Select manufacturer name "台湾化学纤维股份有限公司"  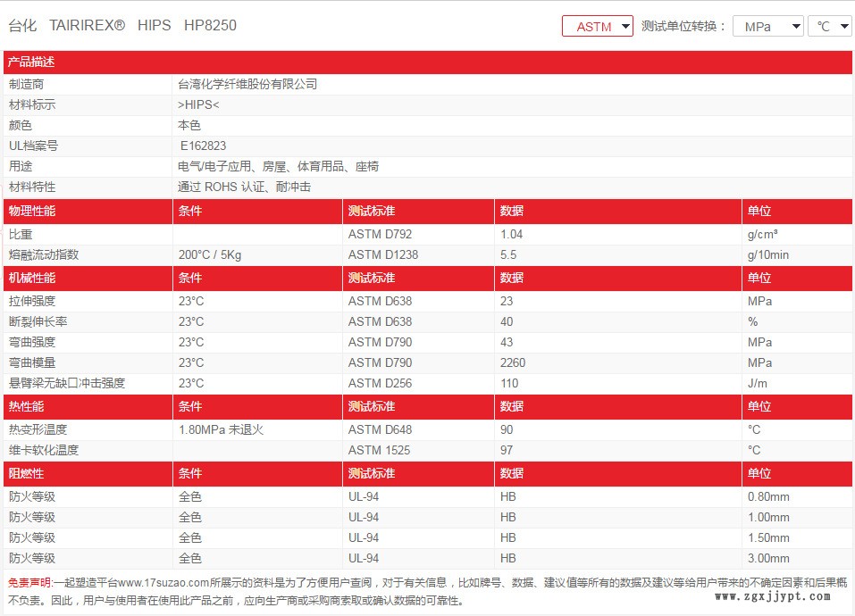point(247,85)
